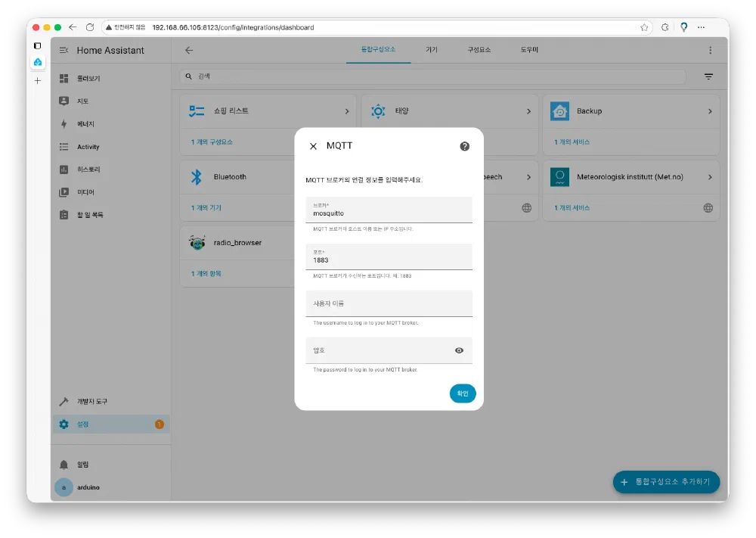Open 히스토리 history in sidebar

(88, 169)
